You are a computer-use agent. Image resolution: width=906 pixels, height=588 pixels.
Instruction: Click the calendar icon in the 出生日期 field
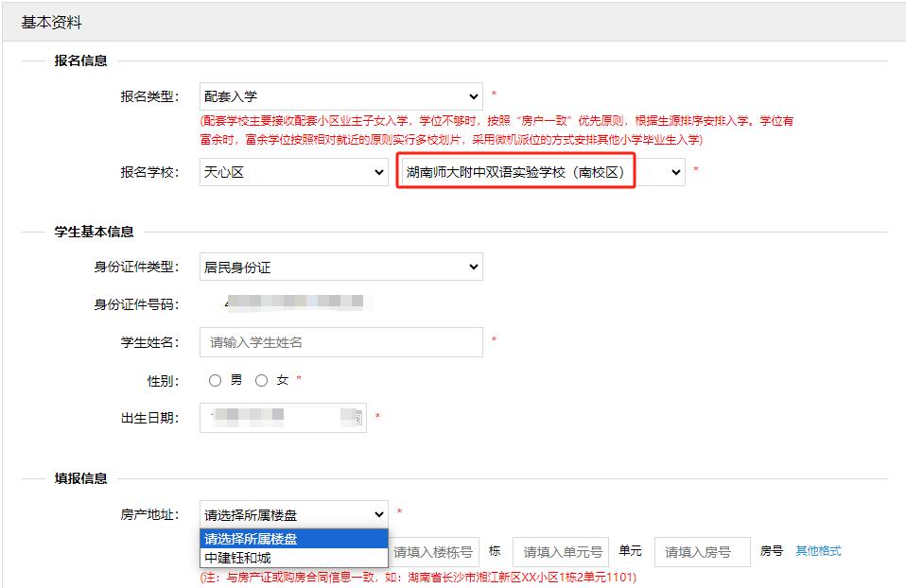357,418
